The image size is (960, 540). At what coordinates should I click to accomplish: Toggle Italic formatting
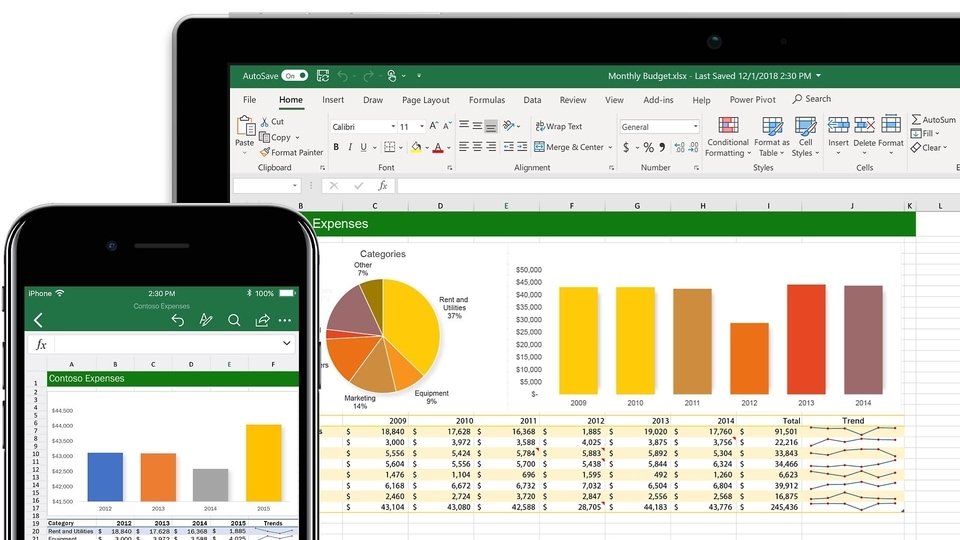click(x=350, y=147)
